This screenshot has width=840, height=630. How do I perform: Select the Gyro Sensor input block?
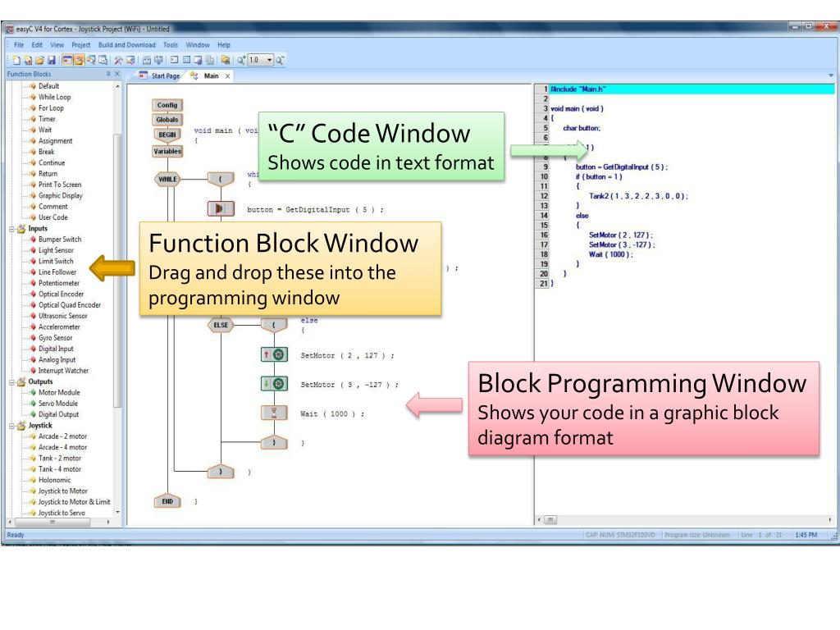pyautogui.click(x=55, y=338)
